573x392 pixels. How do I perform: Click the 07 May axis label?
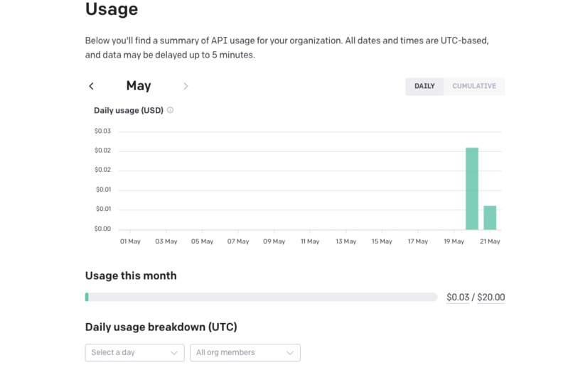[x=238, y=241]
